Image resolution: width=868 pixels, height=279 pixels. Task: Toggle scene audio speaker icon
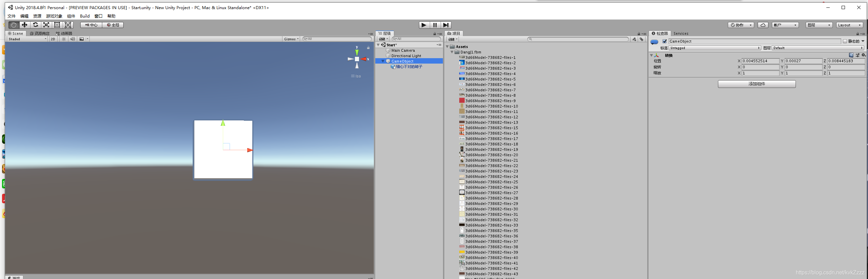[x=72, y=39]
